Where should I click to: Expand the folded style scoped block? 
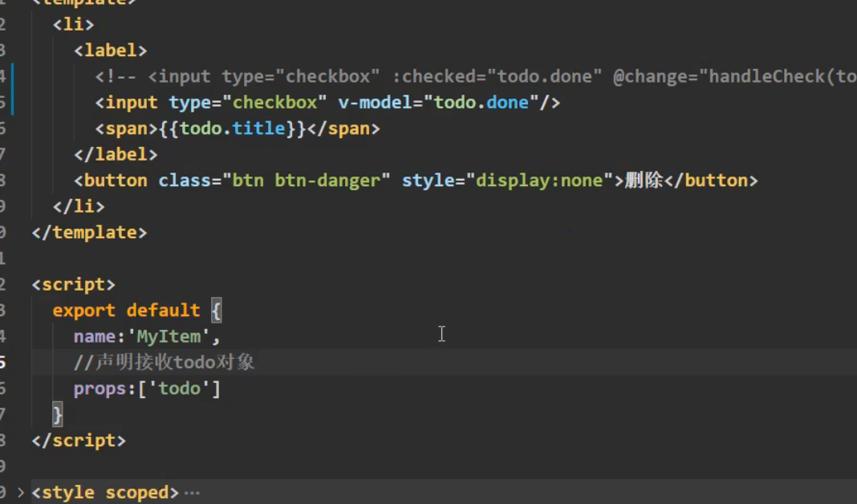click(21, 493)
